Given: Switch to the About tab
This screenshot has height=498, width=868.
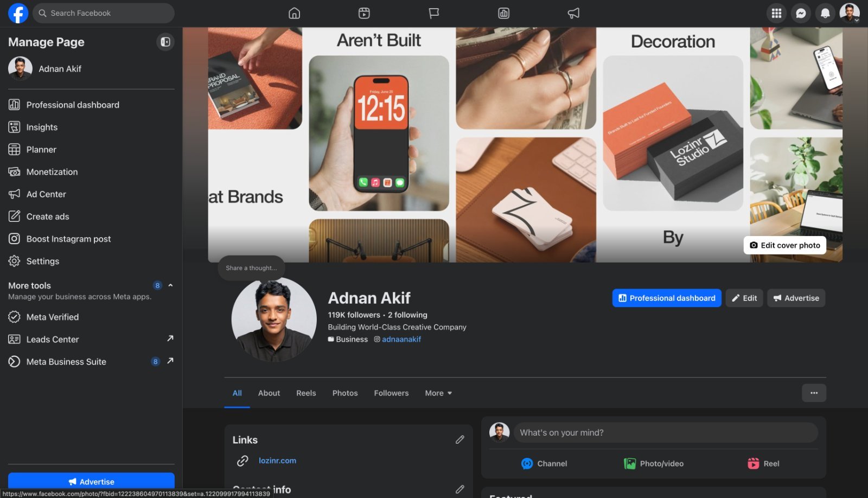Looking at the screenshot, I should 269,393.
